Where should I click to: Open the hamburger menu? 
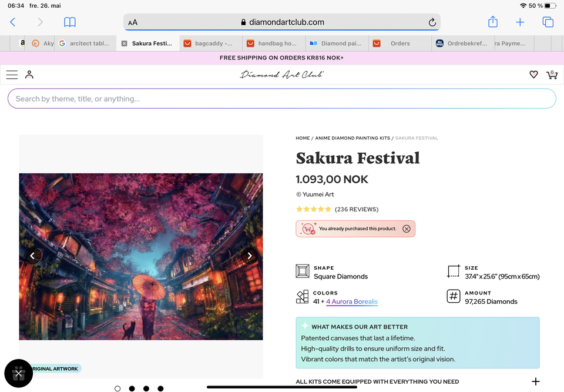tap(12, 75)
